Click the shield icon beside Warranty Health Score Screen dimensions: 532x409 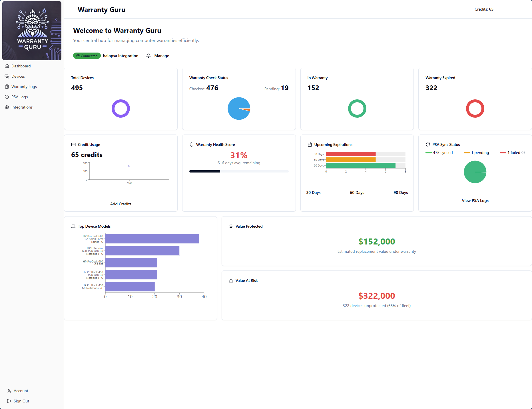(191, 144)
